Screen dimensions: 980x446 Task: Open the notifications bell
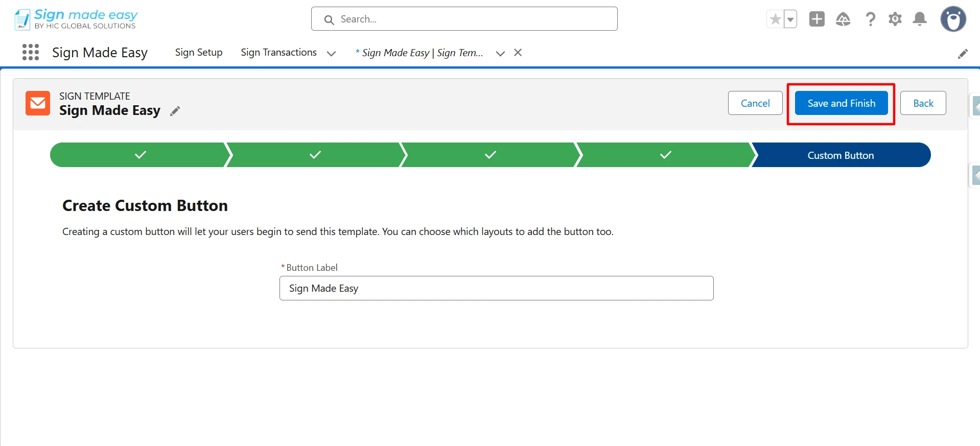(x=920, y=19)
